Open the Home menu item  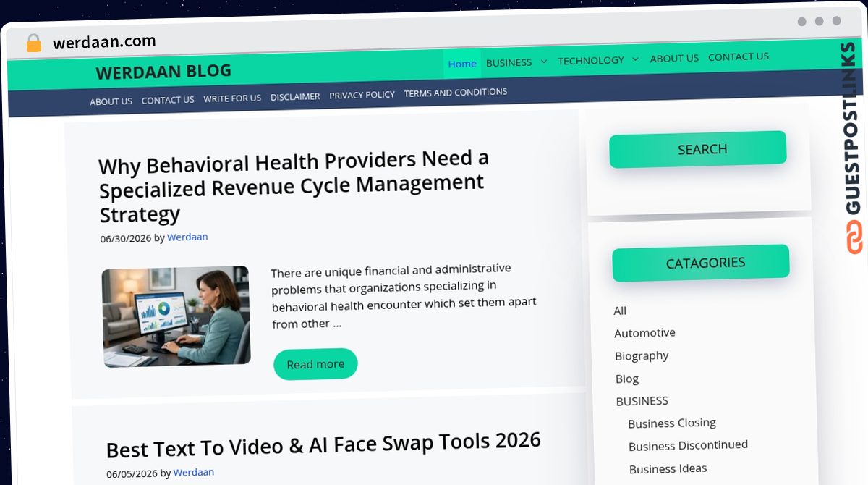tap(462, 64)
